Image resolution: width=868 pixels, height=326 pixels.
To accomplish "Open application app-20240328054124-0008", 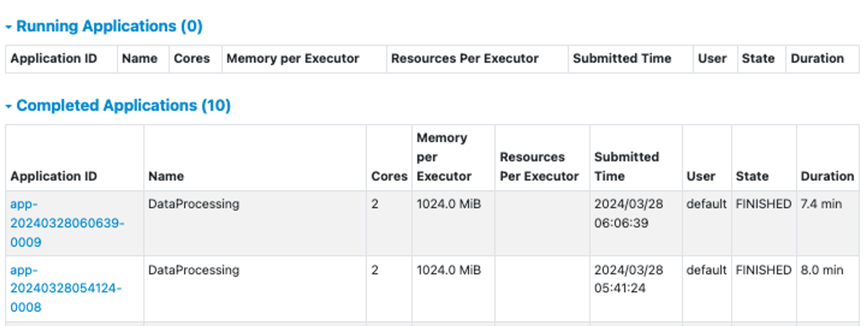I will tap(66, 289).
